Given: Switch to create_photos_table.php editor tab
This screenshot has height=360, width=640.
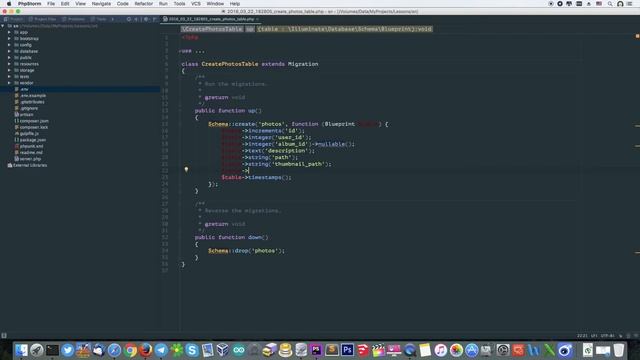Looking at the screenshot, I should pos(210,19).
